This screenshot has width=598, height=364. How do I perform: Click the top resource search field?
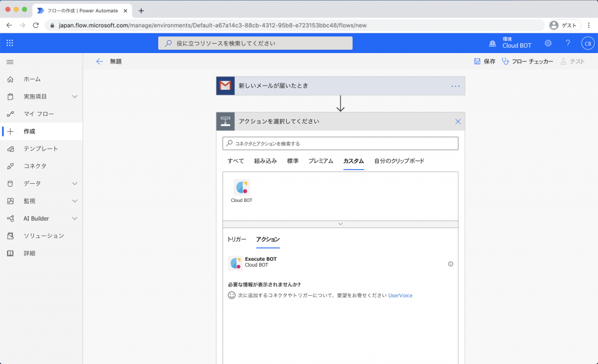click(x=255, y=43)
